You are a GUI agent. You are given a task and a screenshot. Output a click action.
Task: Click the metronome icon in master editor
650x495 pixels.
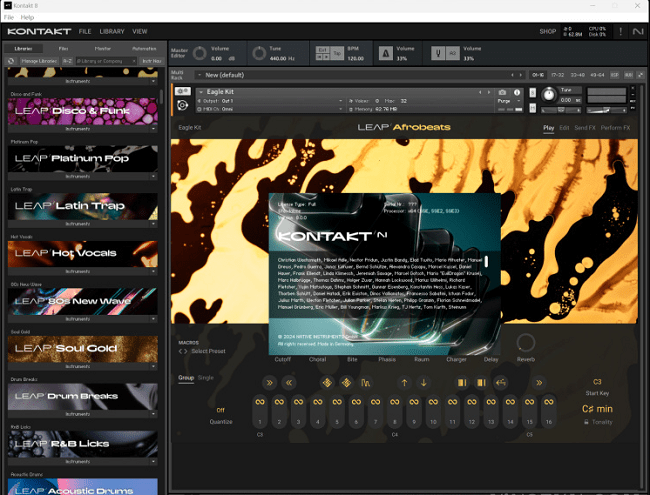coord(386,52)
